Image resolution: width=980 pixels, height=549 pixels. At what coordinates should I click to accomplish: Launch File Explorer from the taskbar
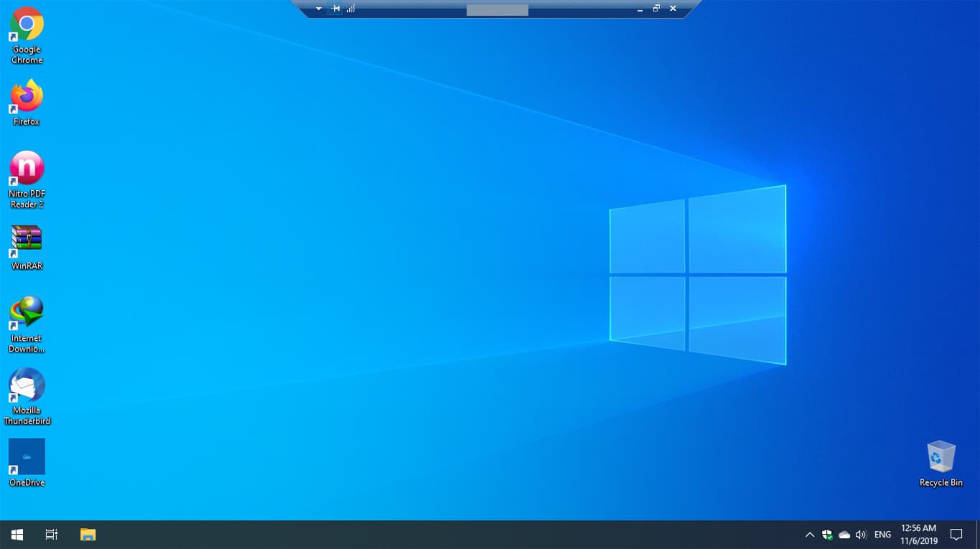click(x=88, y=535)
